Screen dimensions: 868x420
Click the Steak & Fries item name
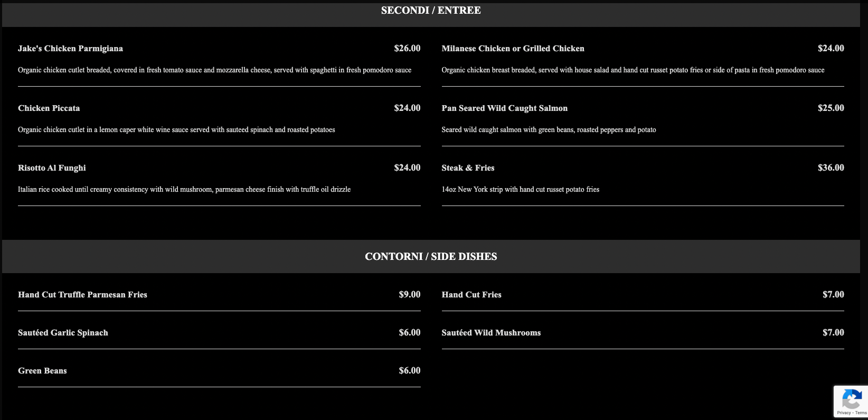pyautogui.click(x=468, y=168)
